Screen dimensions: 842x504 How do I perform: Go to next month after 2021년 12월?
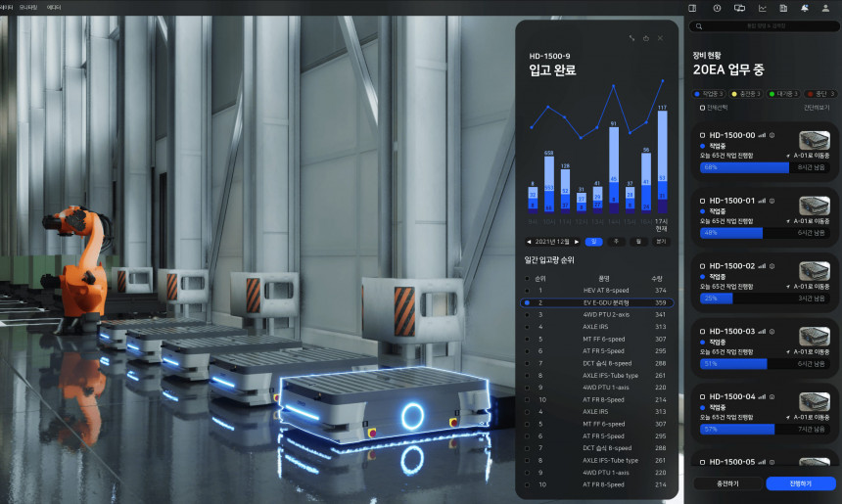coord(577,241)
